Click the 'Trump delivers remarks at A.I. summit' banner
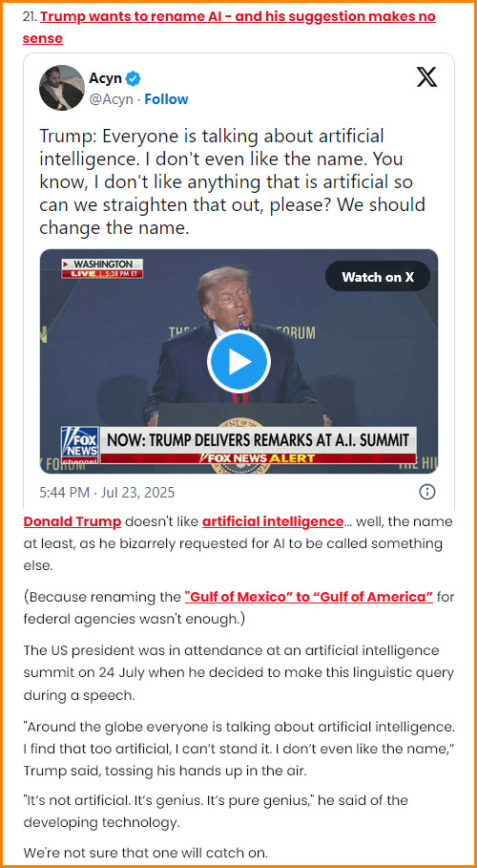The height and width of the screenshot is (868, 477). 258,440
